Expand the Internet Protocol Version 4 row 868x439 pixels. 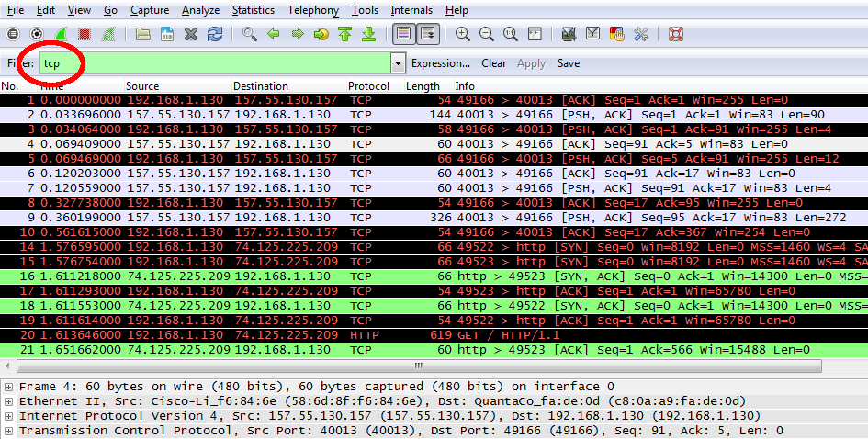click(x=8, y=416)
